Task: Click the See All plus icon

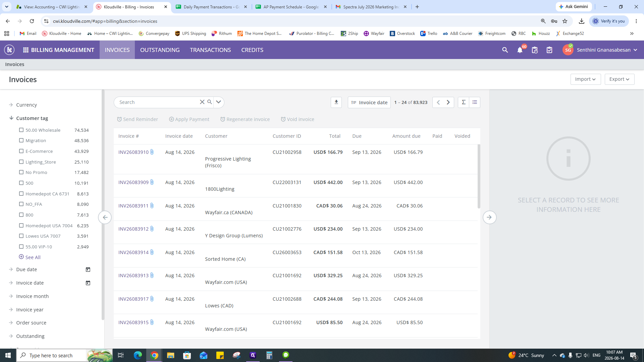Action: 21,257
